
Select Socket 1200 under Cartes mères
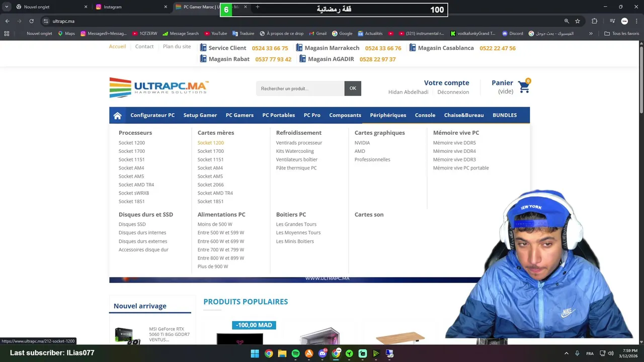(210, 143)
